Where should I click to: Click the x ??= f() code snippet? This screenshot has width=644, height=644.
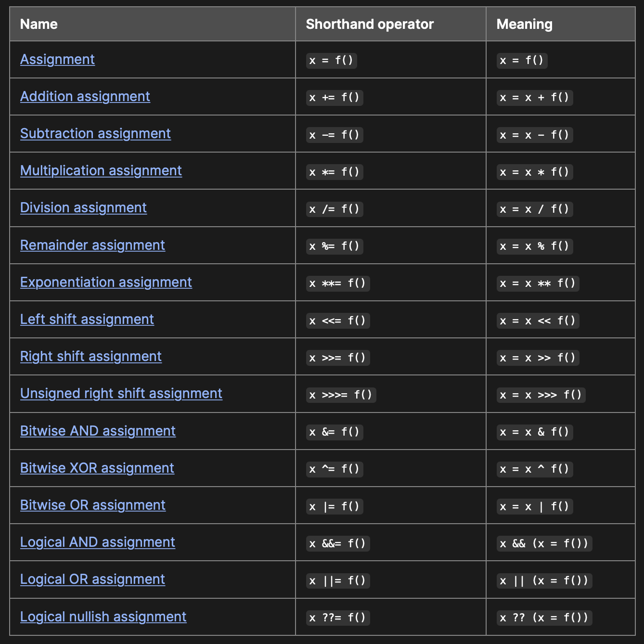click(x=338, y=618)
